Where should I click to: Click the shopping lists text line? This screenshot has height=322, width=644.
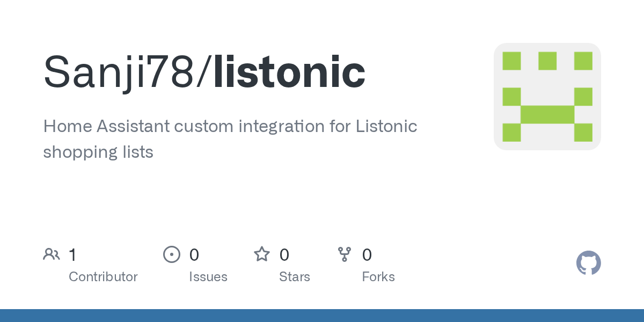(x=98, y=152)
